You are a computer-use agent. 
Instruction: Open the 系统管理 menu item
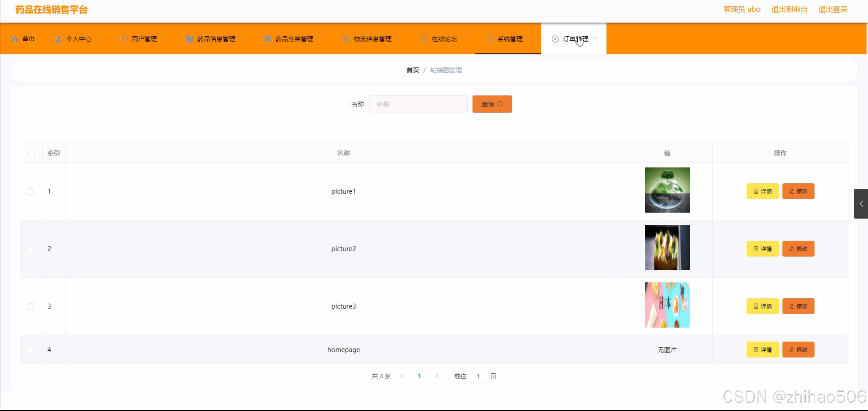(509, 39)
